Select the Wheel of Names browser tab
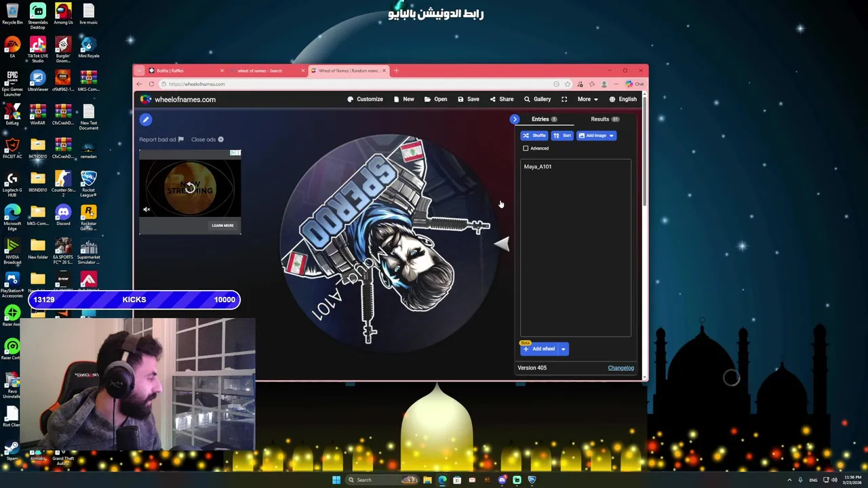Screen dimensions: 868x488 pos(348,70)
